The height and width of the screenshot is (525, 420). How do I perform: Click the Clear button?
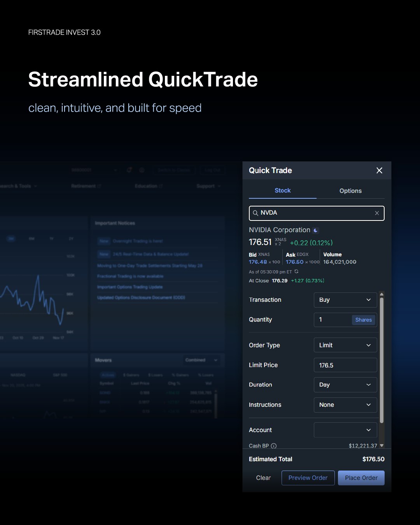[x=263, y=478]
